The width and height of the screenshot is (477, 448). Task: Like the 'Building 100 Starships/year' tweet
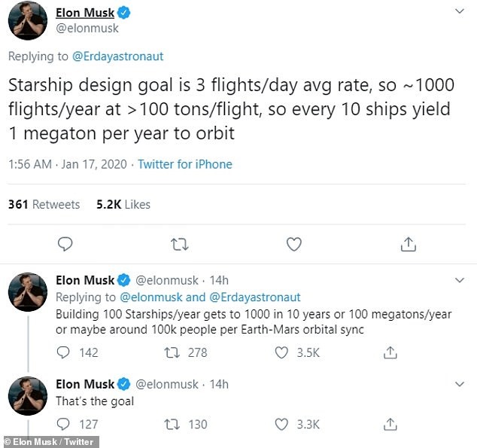[x=282, y=352]
